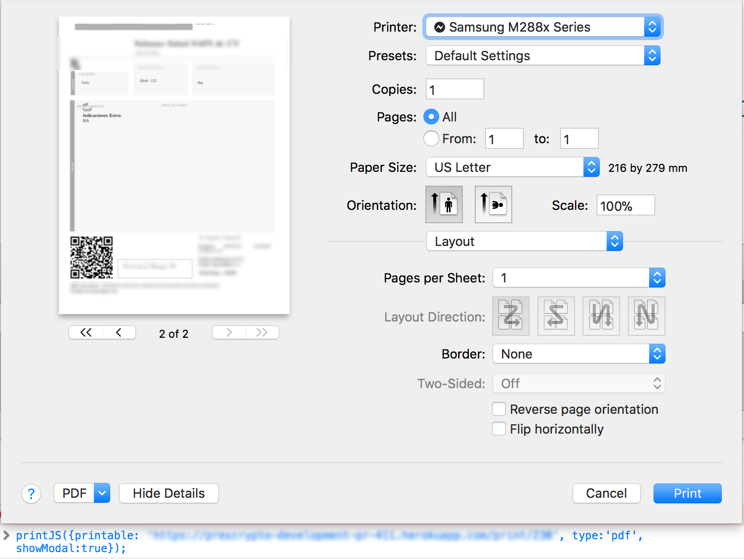
Task: Select portrait orientation icon
Action: tap(444, 204)
